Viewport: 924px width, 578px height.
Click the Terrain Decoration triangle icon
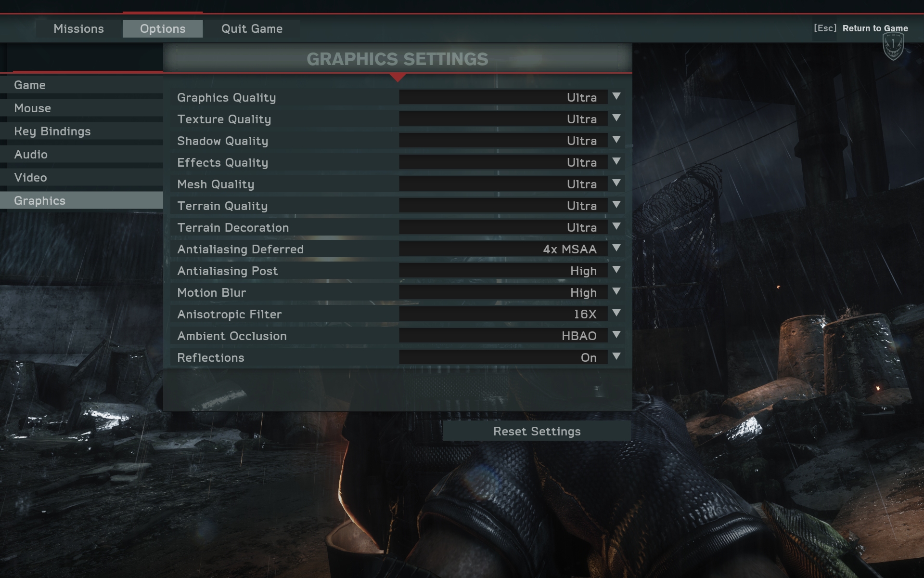tap(616, 226)
